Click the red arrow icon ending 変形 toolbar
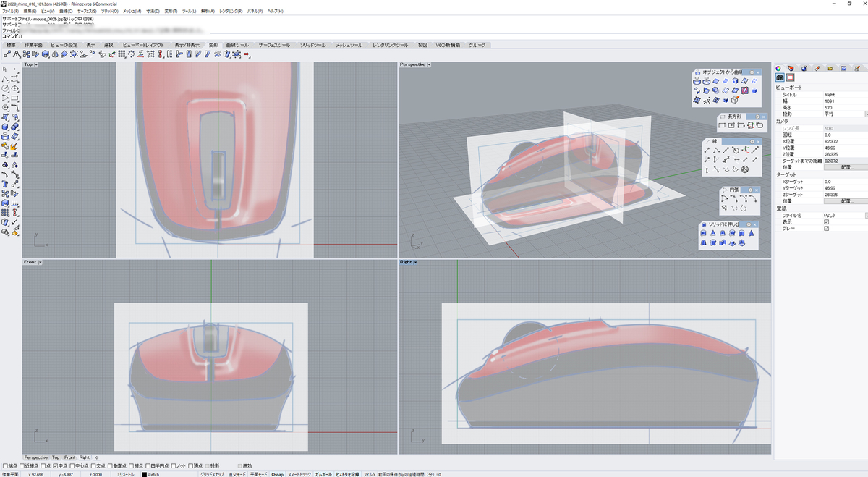The width and height of the screenshot is (868, 477). pos(247,54)
